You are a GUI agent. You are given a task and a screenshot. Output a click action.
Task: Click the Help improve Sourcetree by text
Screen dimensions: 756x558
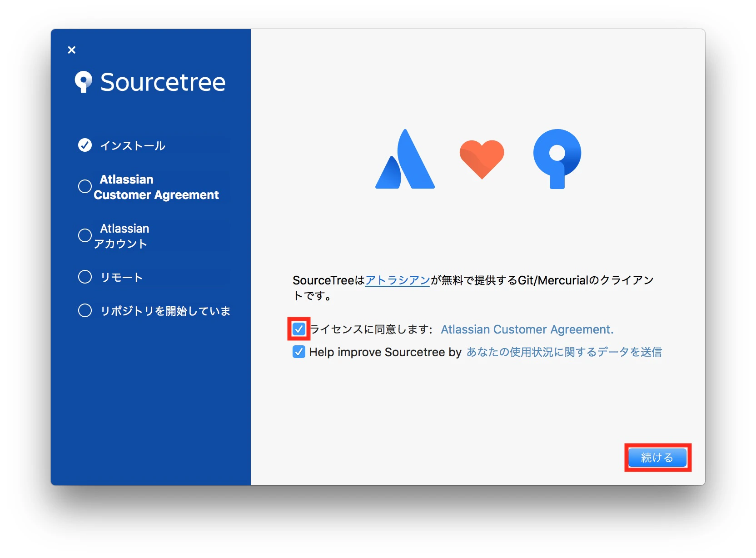pyautogui.click(x=385, y=352)
